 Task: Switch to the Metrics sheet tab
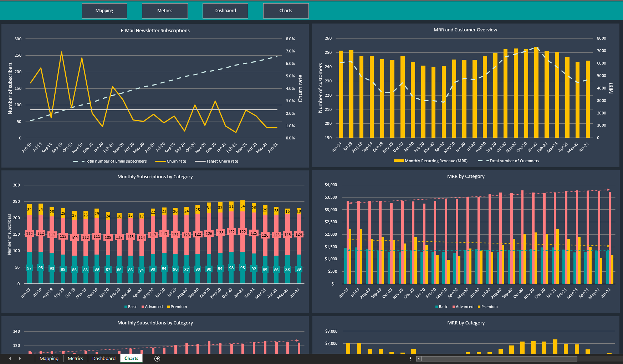pos(75,358)
